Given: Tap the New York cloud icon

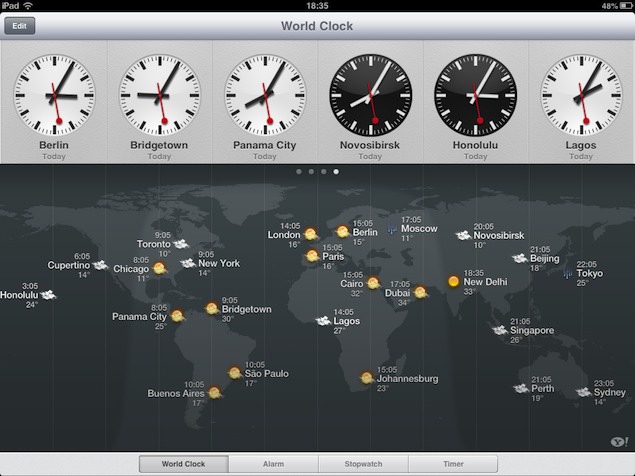Looking at the screenshot, I should (188, 263).
